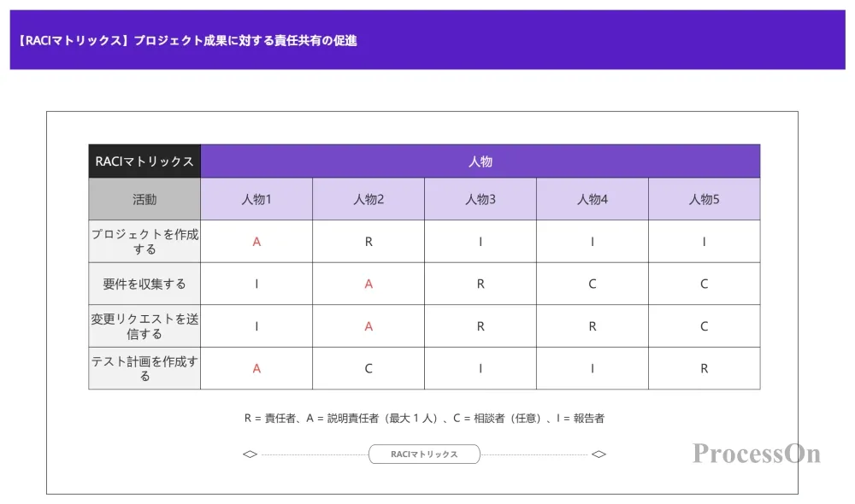
Task: Select the purple title banner at top
Action: pos(427,40)
